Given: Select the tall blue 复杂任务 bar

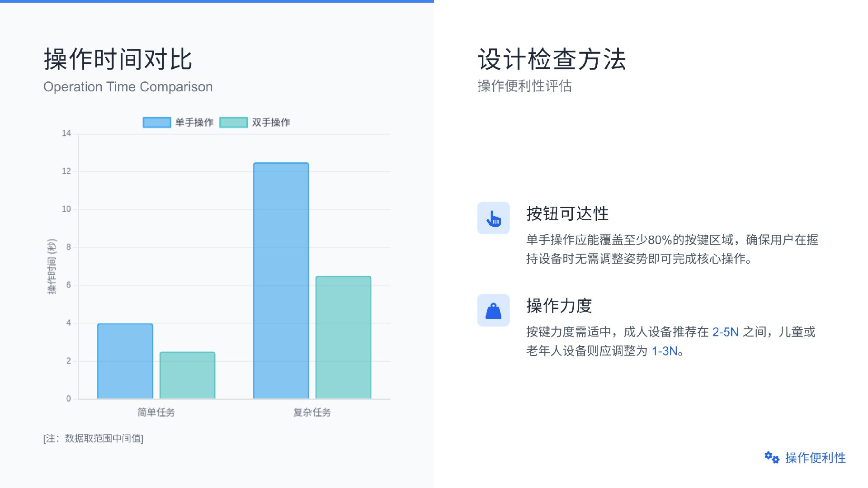Looking at the screenshot, I should pyautogui.click(x=281, y=280).
